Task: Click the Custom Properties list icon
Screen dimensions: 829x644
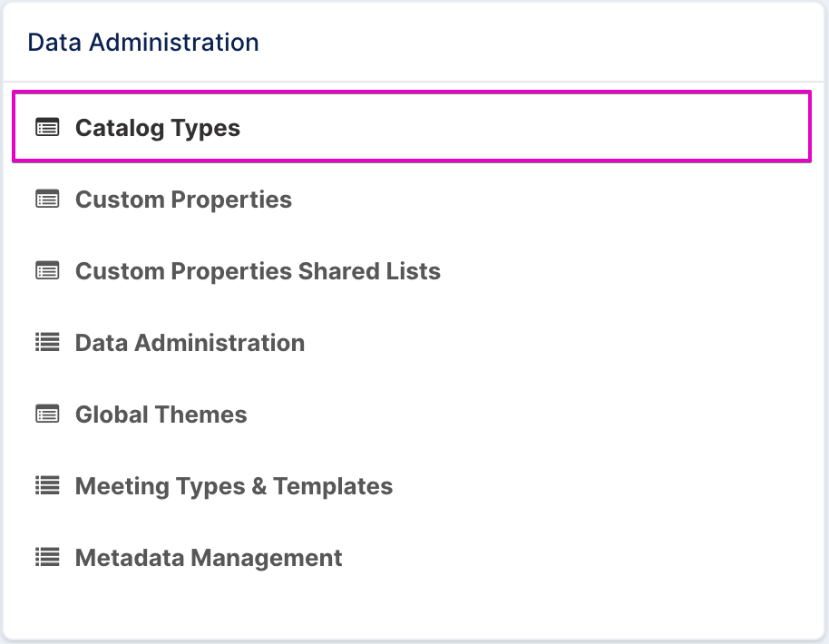Action: tap(47, 200)
